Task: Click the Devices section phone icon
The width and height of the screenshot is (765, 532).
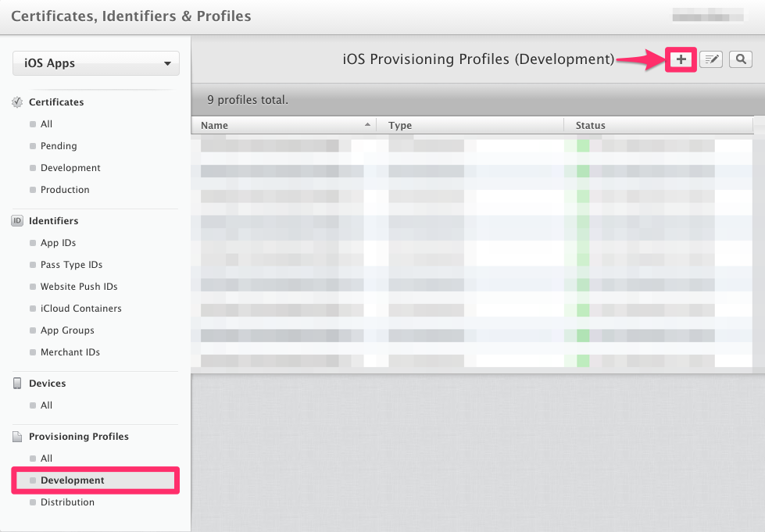Action: (x=17, y=384)
